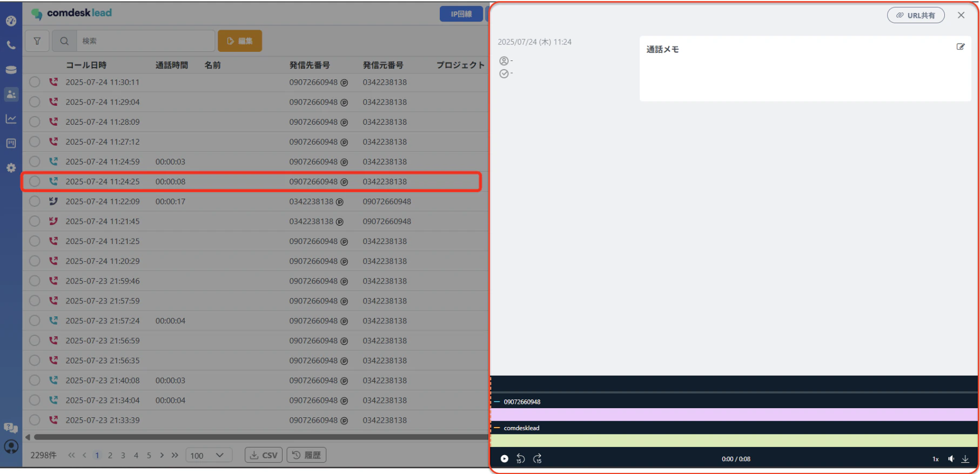
Task: Open the settings gear in left sidebar
Action: click(11, 168)
